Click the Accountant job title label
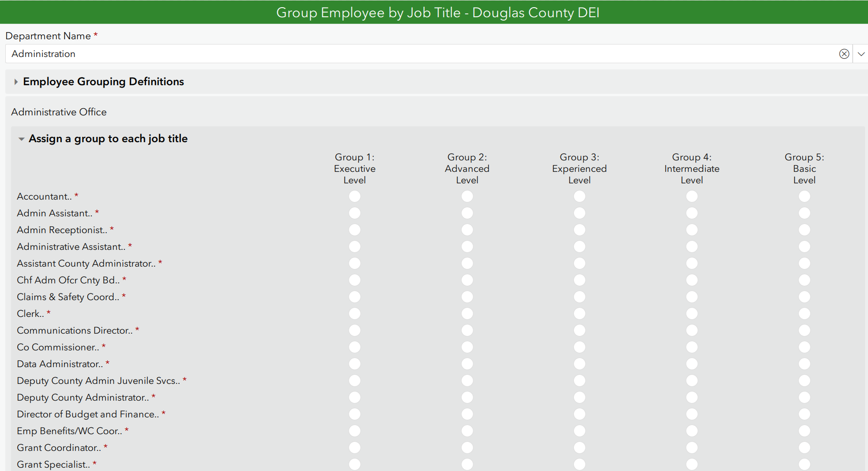This screenshot has height=471, width=868. 44,196
